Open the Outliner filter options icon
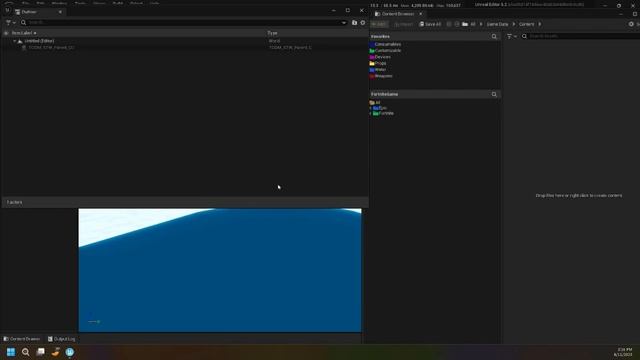The height and width of the screenshot is (360, 640). [x=10, y=22]
